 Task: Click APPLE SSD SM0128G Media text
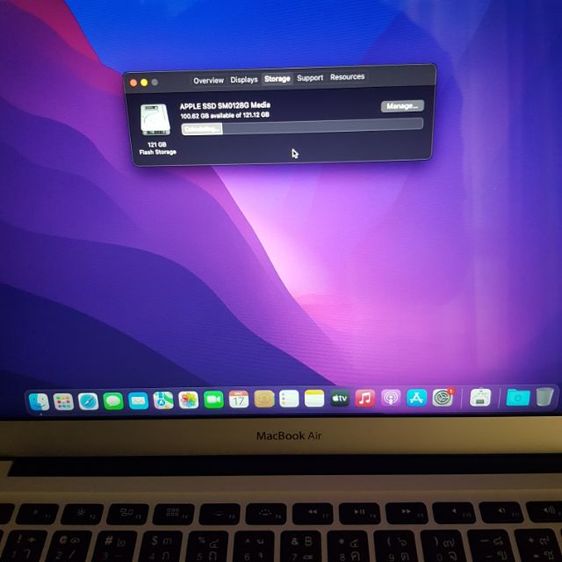pyautogui.click(x=225, y=106)
